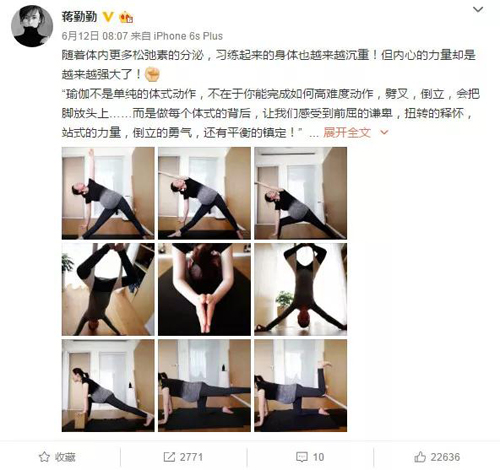
Task: Click the iPhone 6s Plus source link
Action: pyautogui.click(x=188, y=36)
